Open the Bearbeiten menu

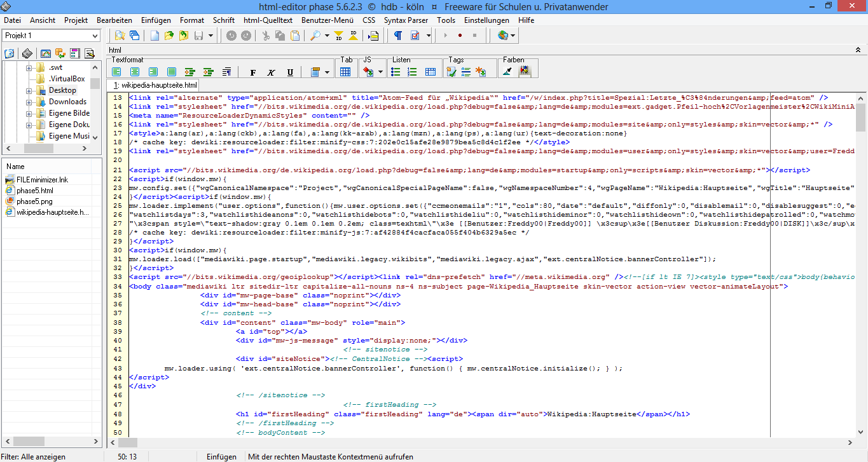tap(114, 20)
